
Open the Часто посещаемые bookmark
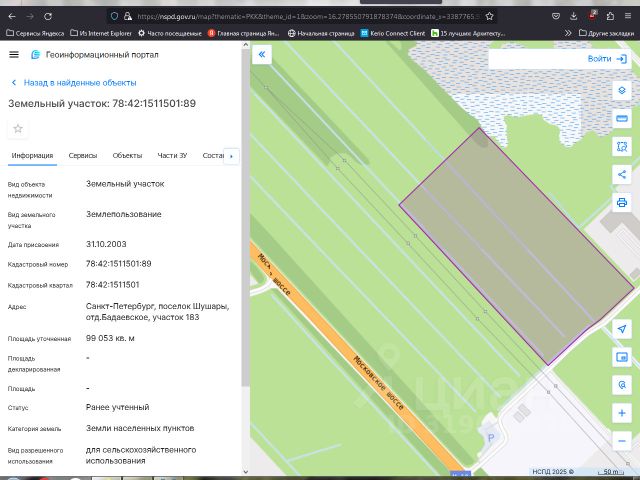[170, 33]
